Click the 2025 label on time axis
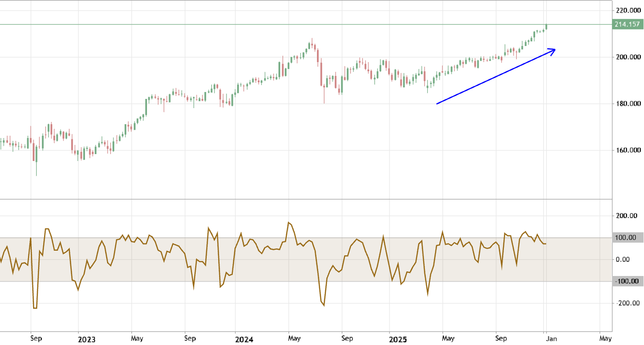This screenshot has height=345, width=644. pos(398,339)
